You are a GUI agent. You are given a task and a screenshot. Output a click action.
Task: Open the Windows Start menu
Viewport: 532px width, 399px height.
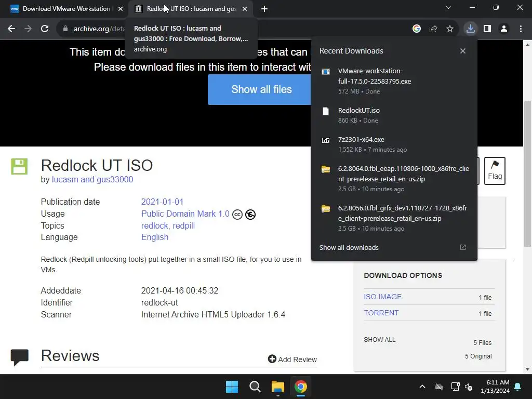[x=232, y=387]
